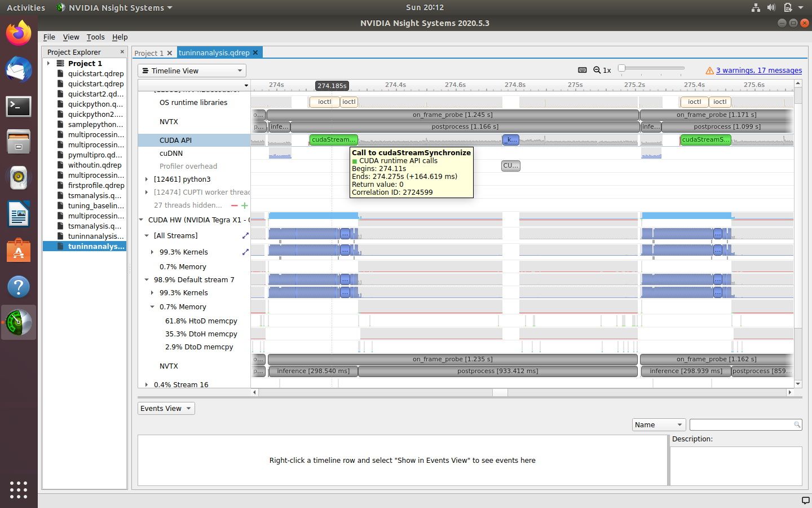Open 3 warnings, 17 messages link

[x=759, y=71]
